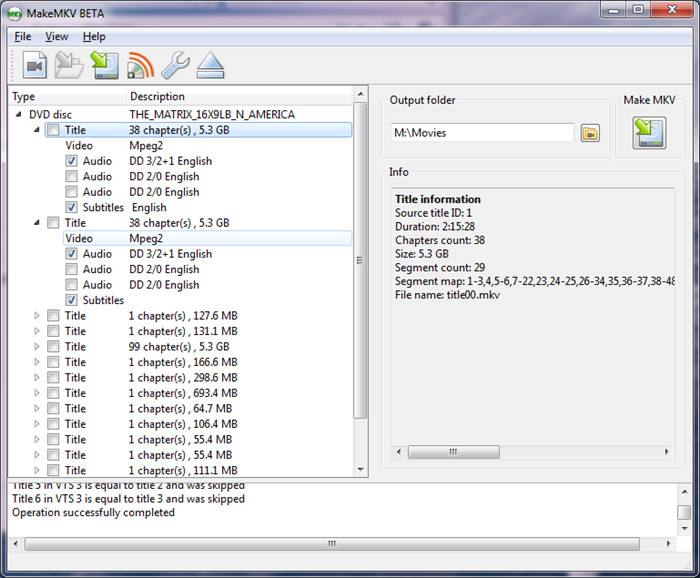Viewport: 700px width, 578px height.
Task: Click the stream broadcast toolbar icon
Action: coord(140,66)
